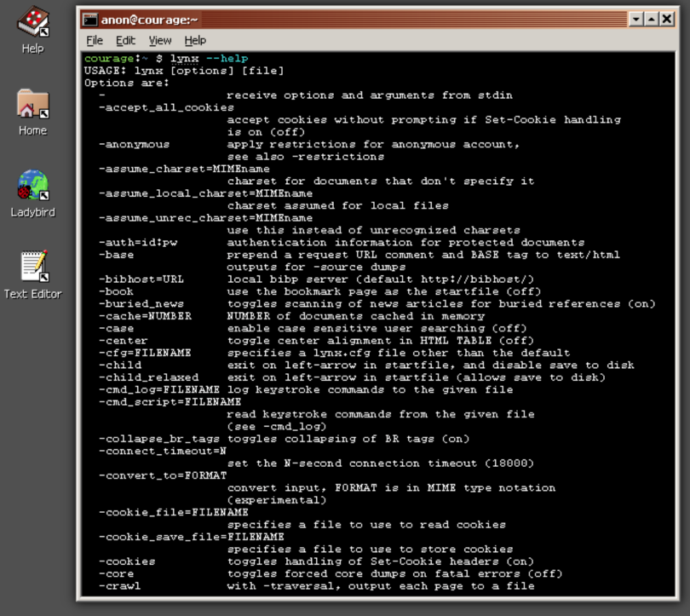Click '-assume_unrec_charset=MIMEname' option
The image size is (690, 616).
click(x=205, y=218)
